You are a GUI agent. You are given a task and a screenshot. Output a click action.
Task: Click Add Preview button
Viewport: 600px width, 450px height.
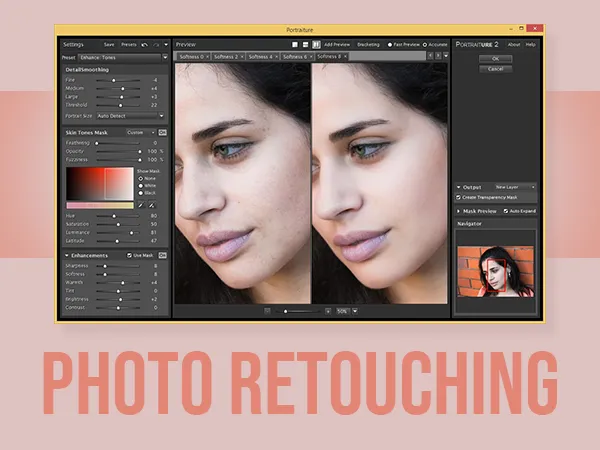(337, 45)
